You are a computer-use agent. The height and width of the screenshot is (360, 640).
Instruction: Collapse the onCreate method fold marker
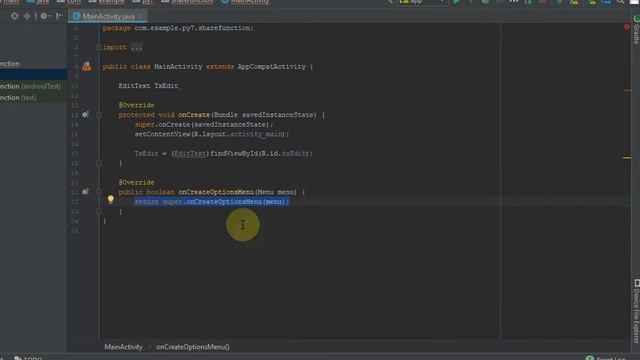(x=99, y=115)
